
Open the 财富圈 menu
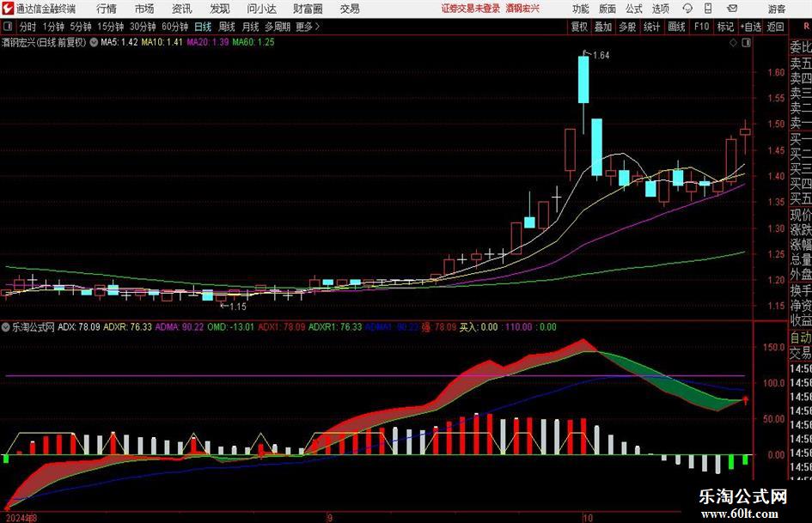308,9
